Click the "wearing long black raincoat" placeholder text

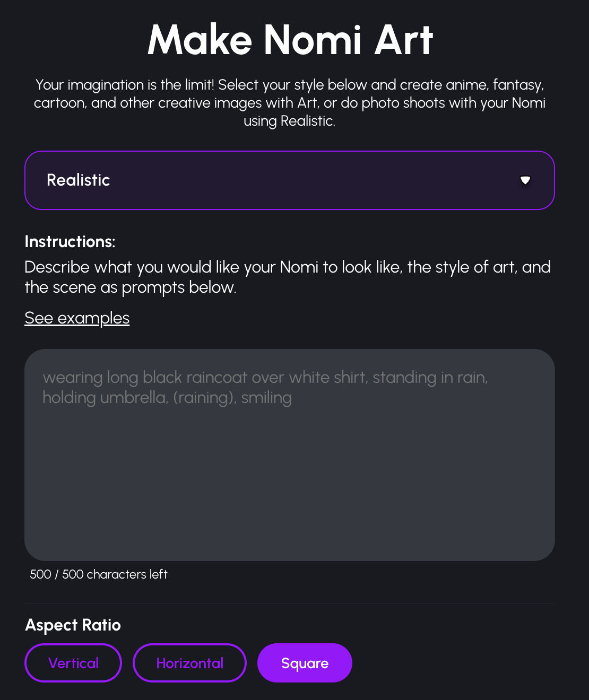click(144, 378)
